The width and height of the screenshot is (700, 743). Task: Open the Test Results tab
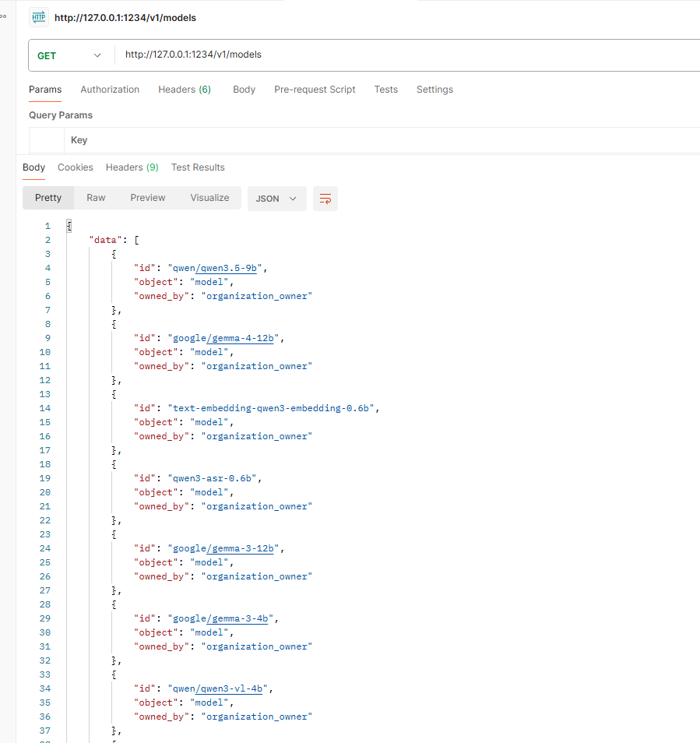point(198,167)
